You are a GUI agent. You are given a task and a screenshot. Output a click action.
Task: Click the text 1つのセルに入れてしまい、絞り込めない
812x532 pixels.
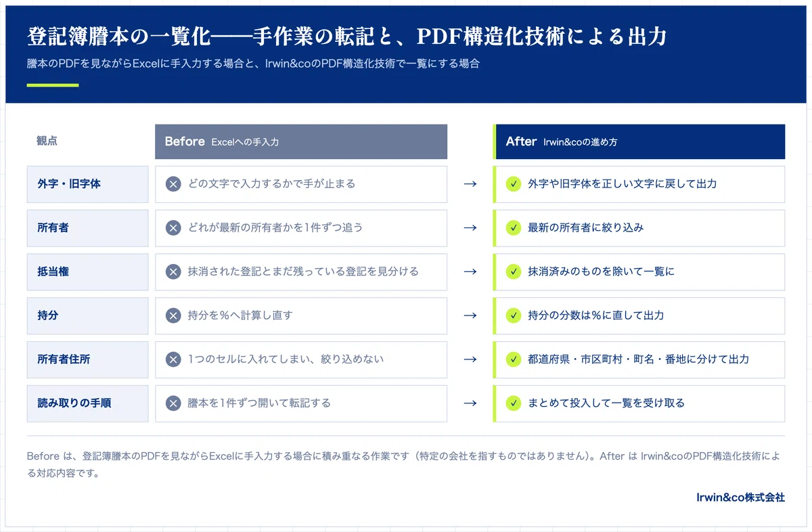(x=286, y=359)
